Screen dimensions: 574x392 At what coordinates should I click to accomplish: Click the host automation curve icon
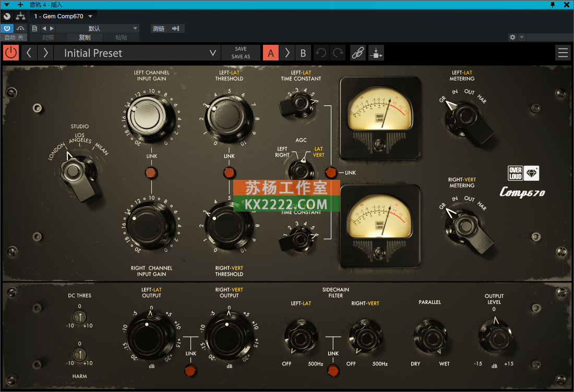tap(20, 28)
